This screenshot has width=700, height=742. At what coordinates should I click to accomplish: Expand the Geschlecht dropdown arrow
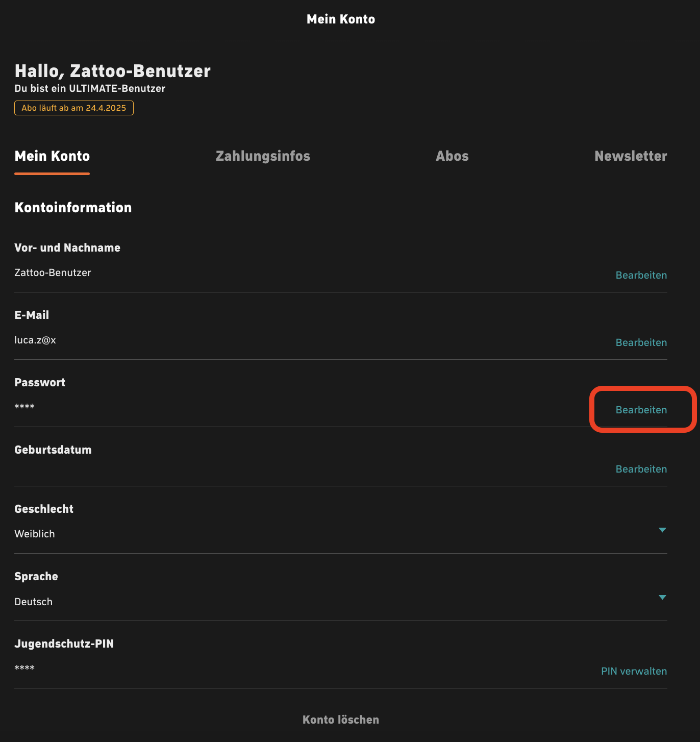coord(662,530)
